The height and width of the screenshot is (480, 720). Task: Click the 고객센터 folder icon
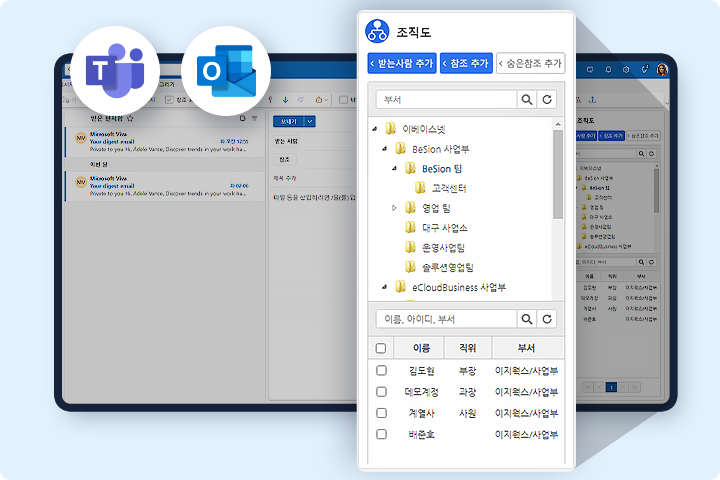click(420, 187)
